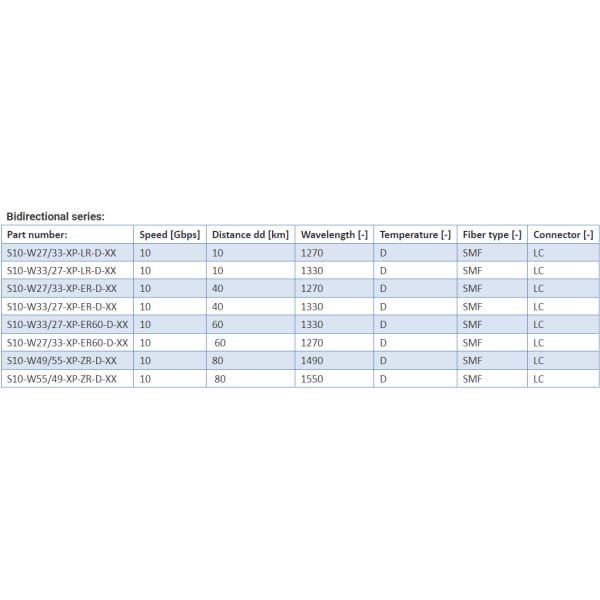Click LC in the S10-W27/33-XP-LR-D-XX row
This screenshot has width=600, height=600.
(x=538, y=253)
